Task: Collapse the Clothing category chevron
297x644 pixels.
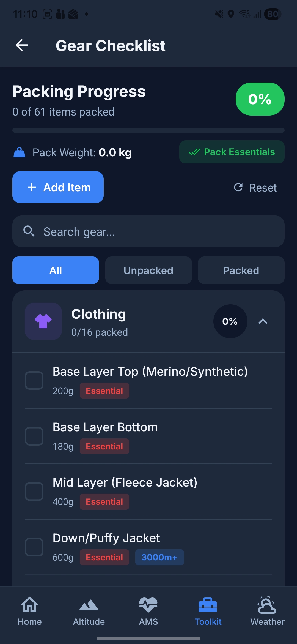Action: coord(263,321)
